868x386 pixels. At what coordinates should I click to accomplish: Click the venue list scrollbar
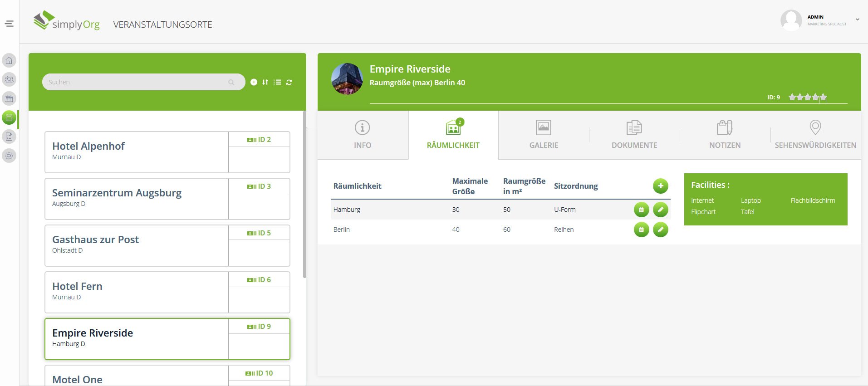pyautogui.click(x=304, y=194)
